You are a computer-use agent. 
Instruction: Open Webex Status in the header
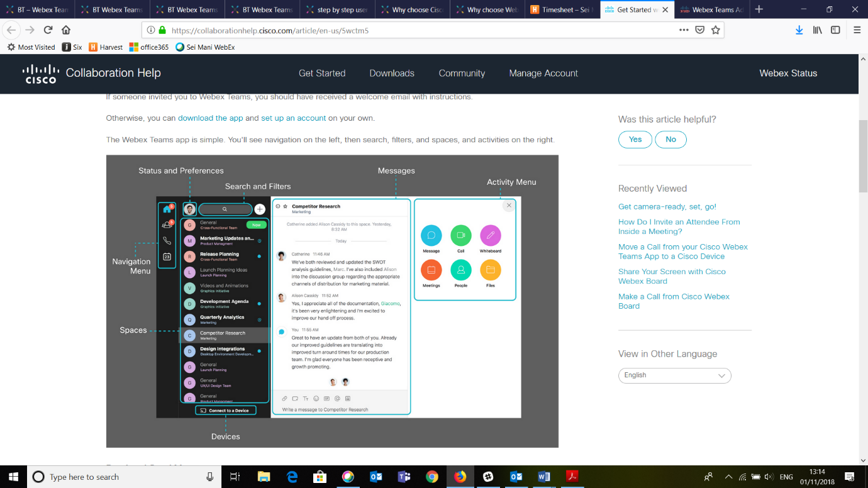pyautogui.click(x=788, y=73)
